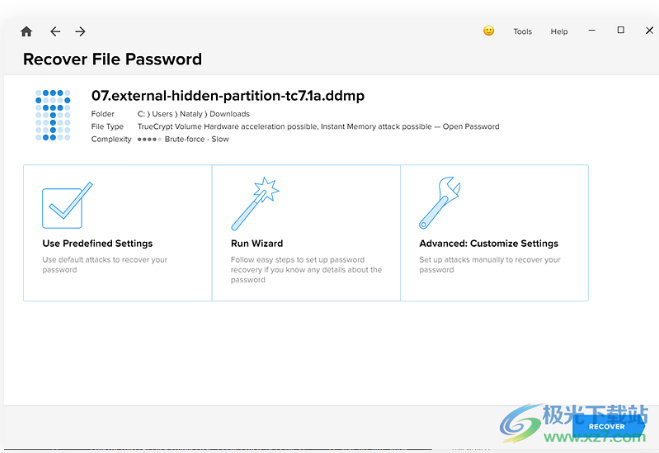
Task: Click the complexity dots indicator
Action: click(x=149, y=140)
